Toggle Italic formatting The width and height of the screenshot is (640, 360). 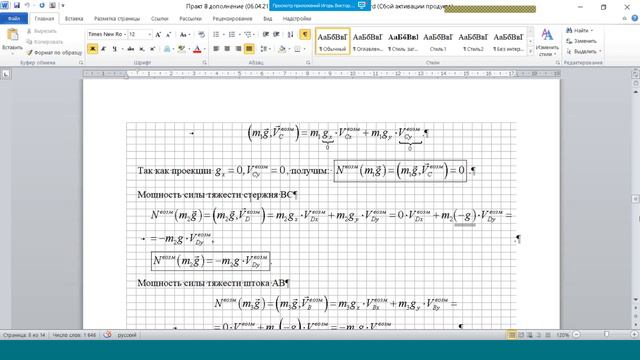point(104,49)
